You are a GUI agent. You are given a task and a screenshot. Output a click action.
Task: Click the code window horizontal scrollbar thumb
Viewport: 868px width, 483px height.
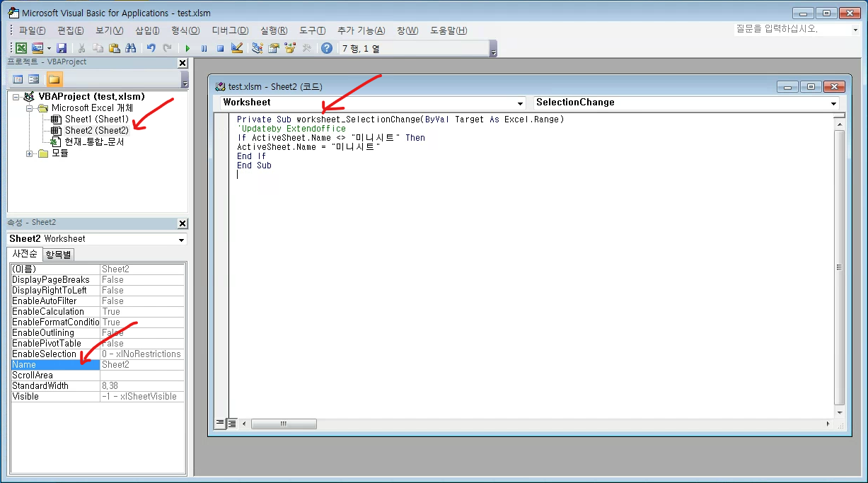pos(284,424)
